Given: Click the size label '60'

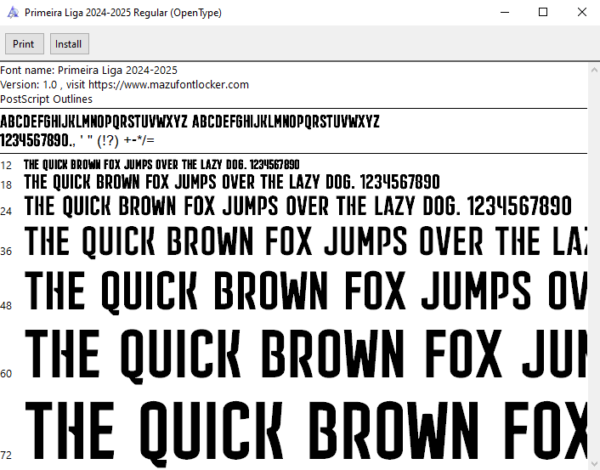Looking at the screenshot, I should [x=6, y=374].
